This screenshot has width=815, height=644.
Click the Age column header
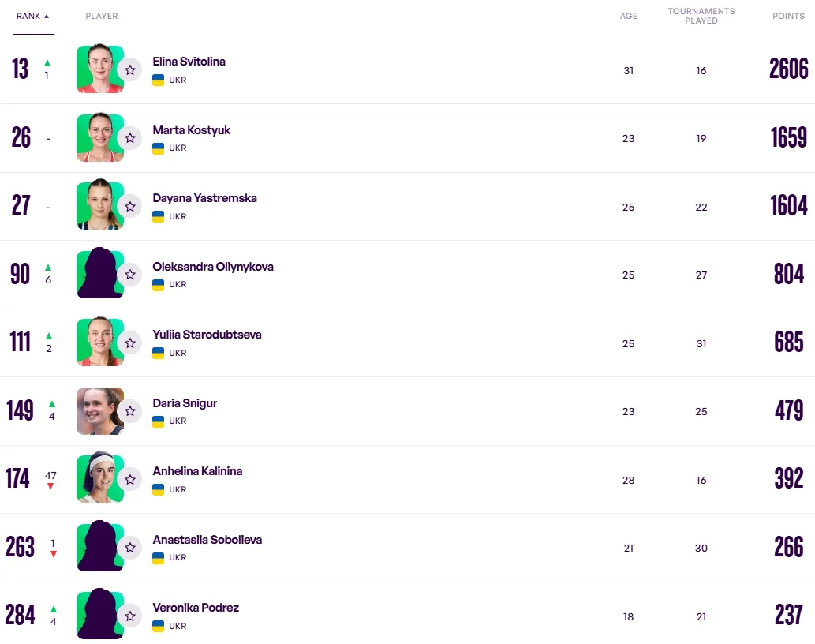pyautogui.click(x=628, y=17)
